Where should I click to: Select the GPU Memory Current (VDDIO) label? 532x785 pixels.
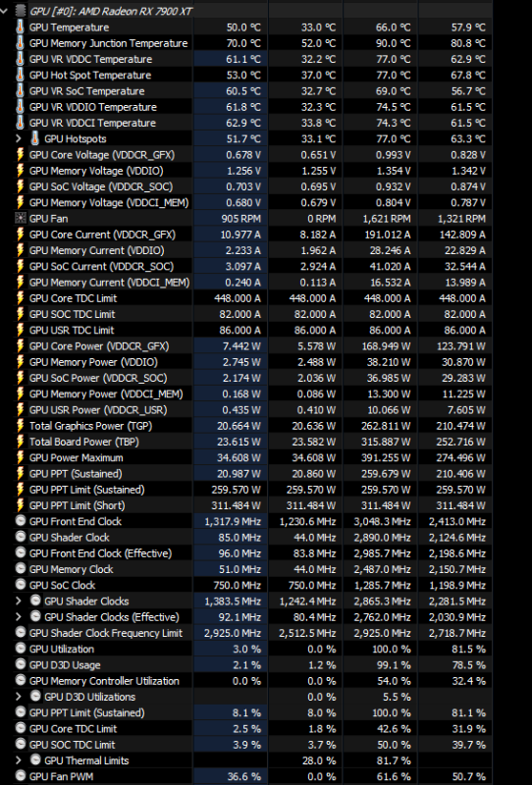96,250
